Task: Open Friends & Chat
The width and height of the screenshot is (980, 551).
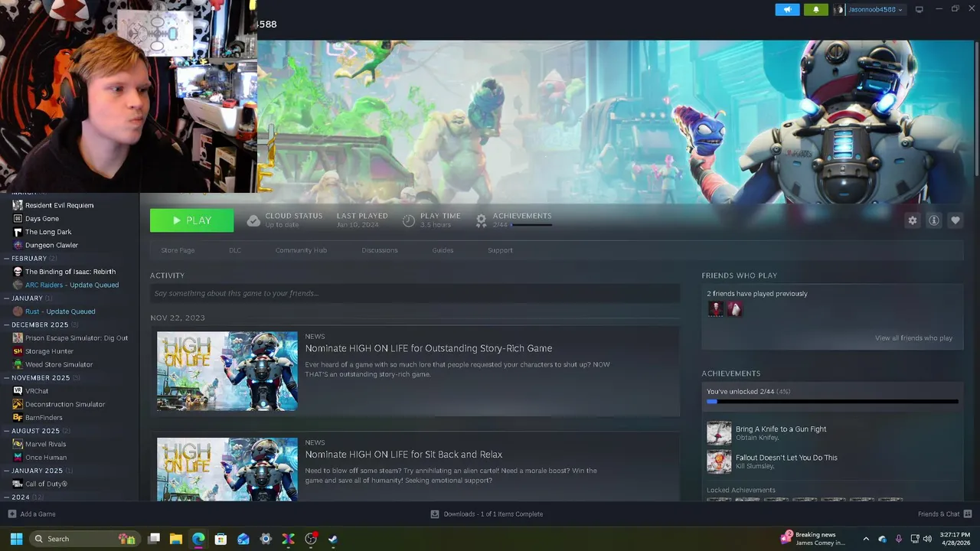Action: [x=945, y=514]
